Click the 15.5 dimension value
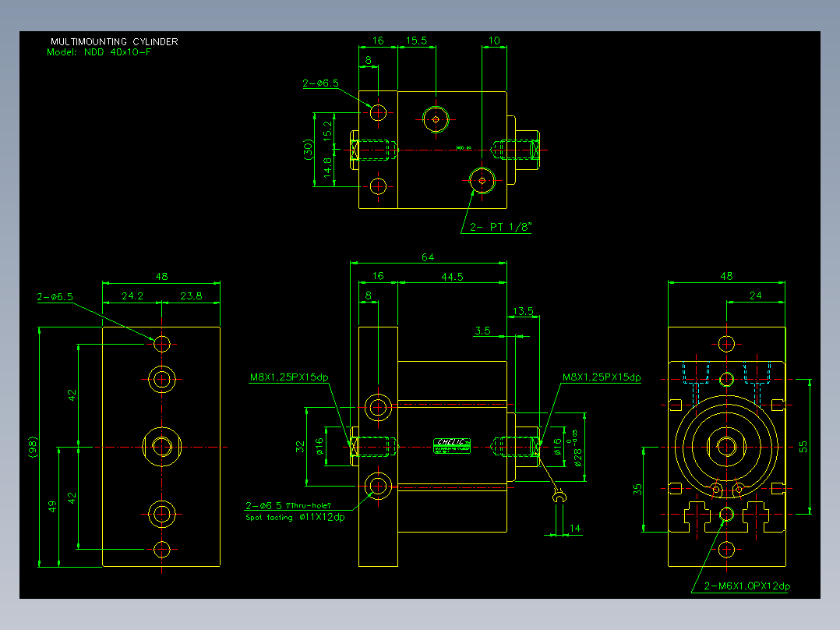840x630 pixels. pyautogui.click(x=416, y=41)
